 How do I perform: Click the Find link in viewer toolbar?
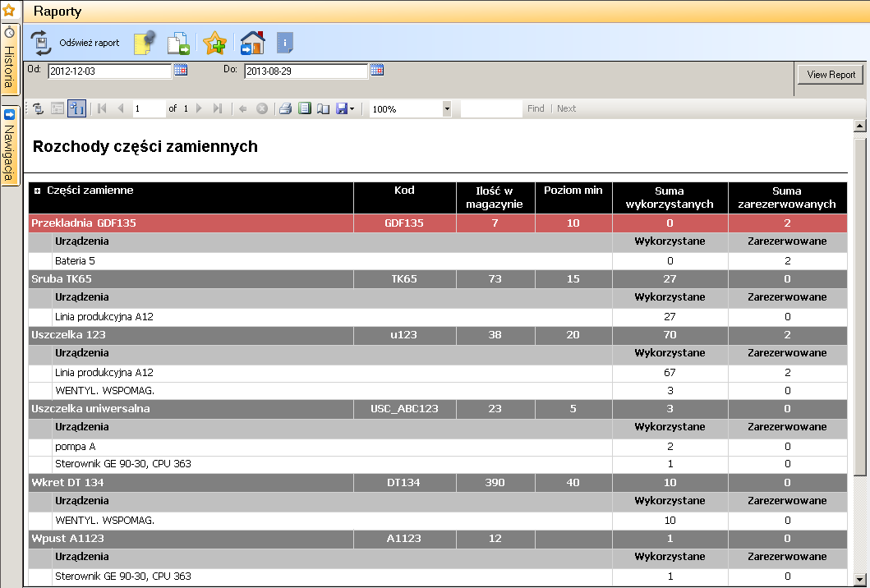point(536,108)
